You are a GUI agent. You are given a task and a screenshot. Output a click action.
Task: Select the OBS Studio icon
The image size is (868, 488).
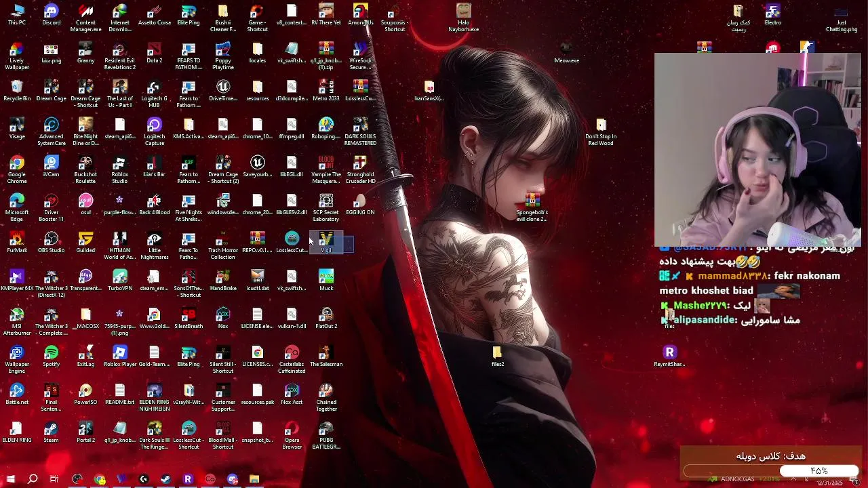point(52,243)
